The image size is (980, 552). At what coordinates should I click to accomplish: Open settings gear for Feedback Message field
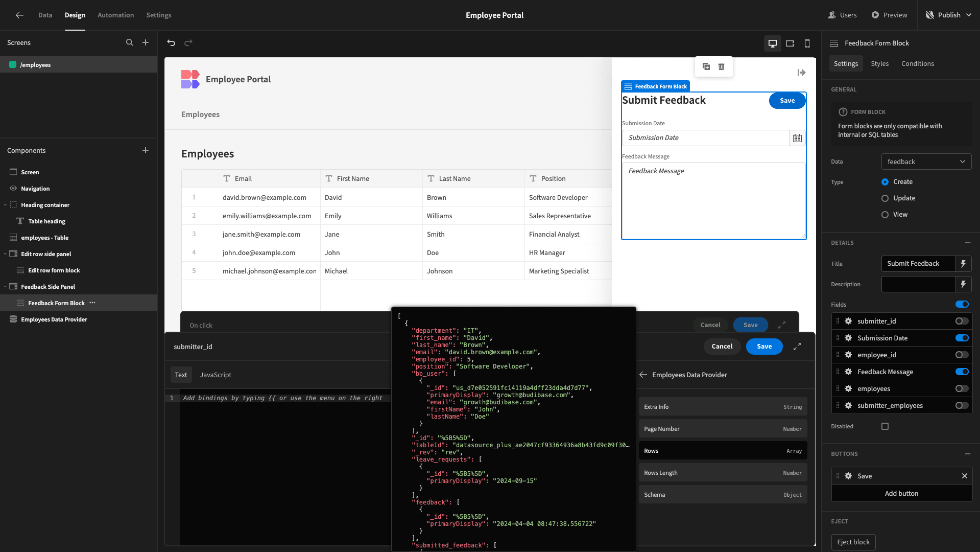pyautogui.click(x=848, y=372)
